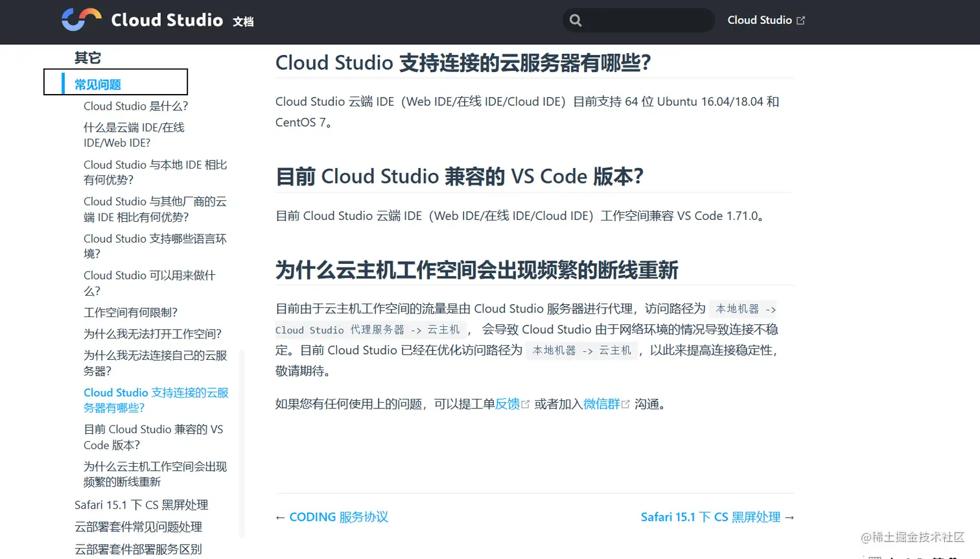Open sidebar item 与其他厂商的云端 IDE 相比有何优势?
The image size is (980, 559).
[155, 209]
